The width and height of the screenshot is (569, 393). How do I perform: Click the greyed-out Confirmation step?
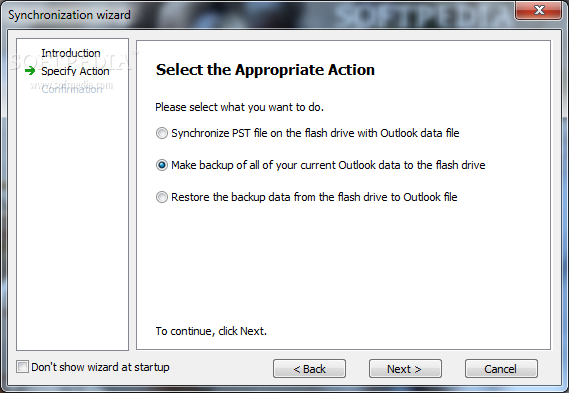click(x=72, y=89)
